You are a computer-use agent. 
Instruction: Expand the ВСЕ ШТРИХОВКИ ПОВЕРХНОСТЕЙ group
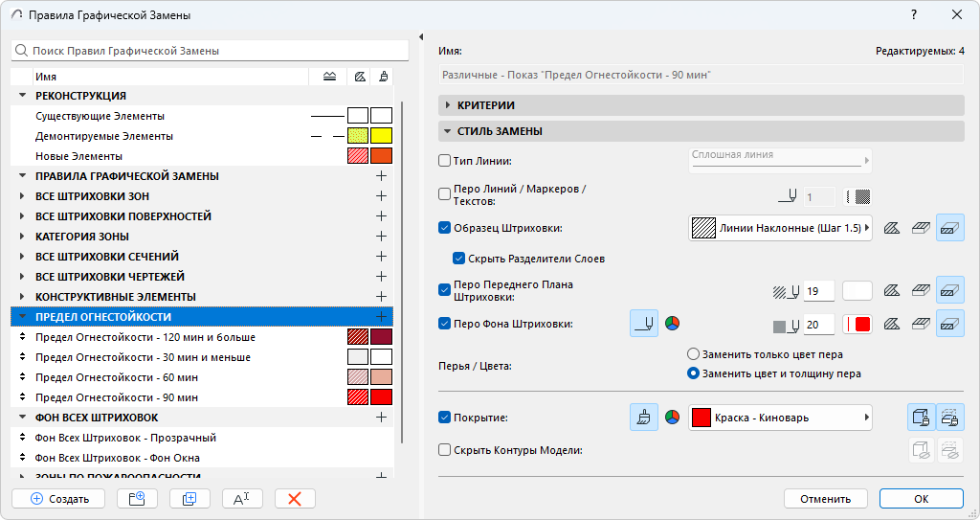click(23, 215)
